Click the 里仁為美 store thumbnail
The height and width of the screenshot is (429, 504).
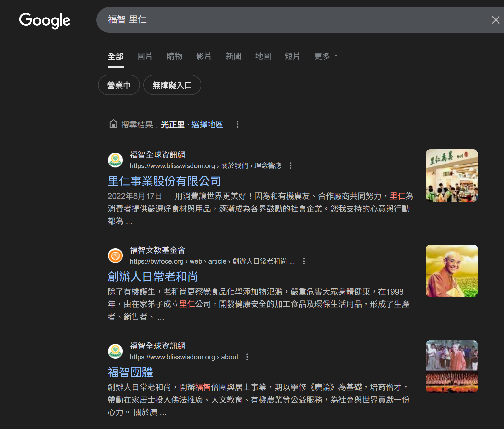click(452, 175)
